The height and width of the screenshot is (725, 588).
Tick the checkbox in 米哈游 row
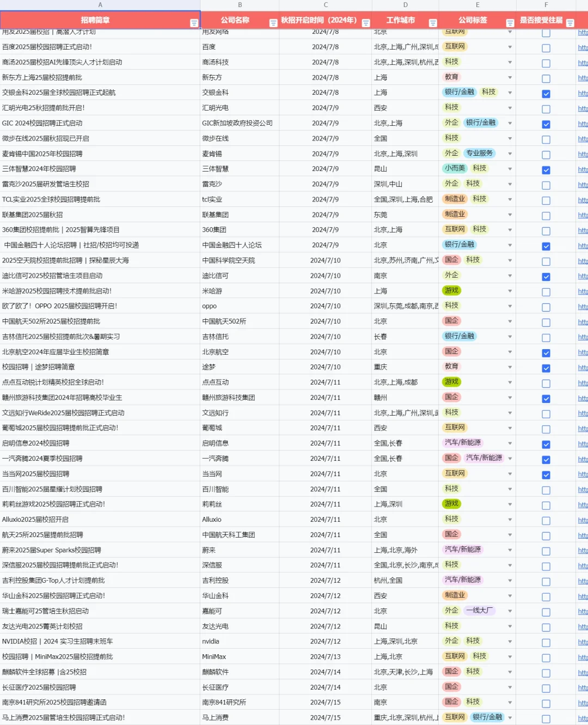point(546,292)
